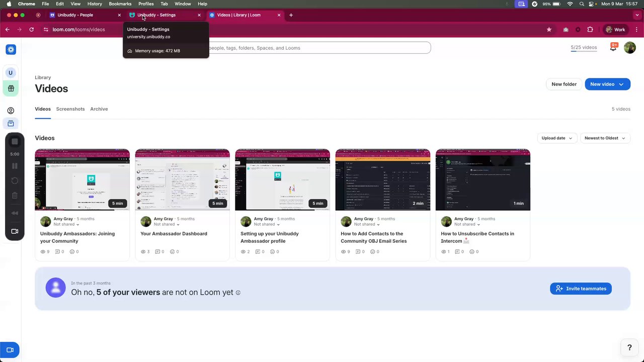Select the Screenshots tab

pos(70,109)
